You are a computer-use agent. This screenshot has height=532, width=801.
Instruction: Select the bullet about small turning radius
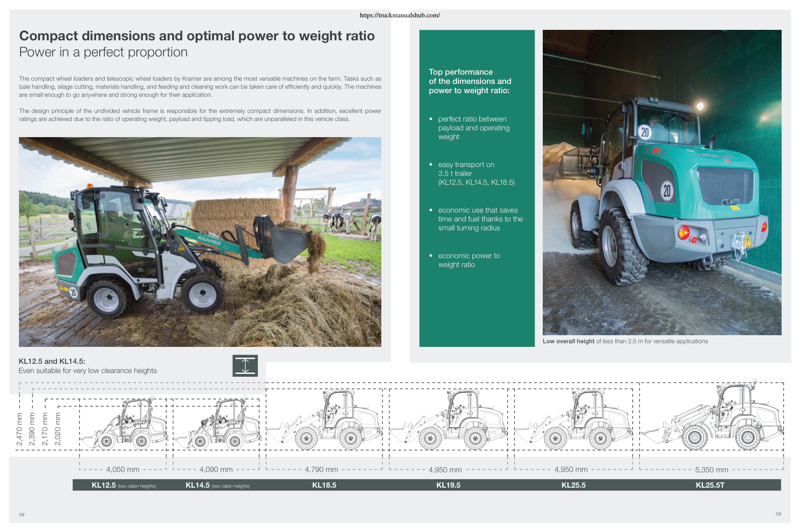tap(480, 219)
